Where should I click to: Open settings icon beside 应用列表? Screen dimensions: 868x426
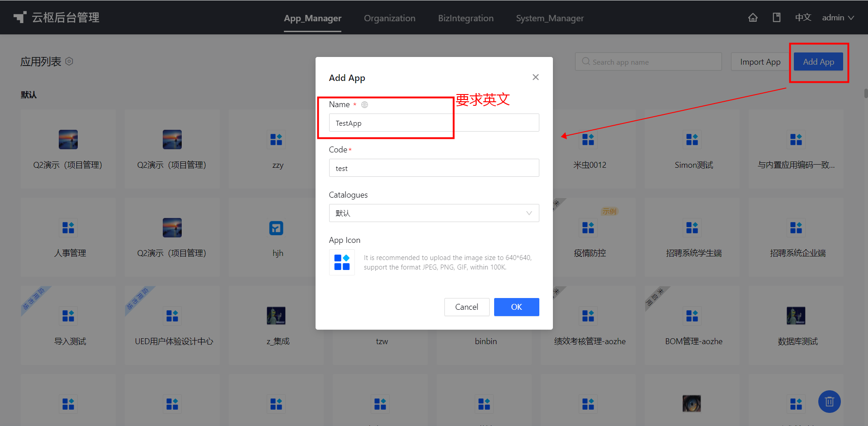click(69, 61)
